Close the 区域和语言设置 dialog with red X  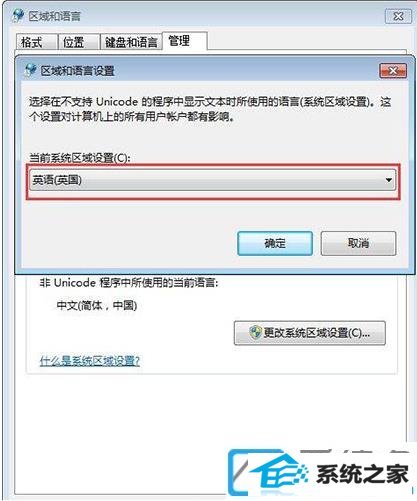(x=393, y=70)
